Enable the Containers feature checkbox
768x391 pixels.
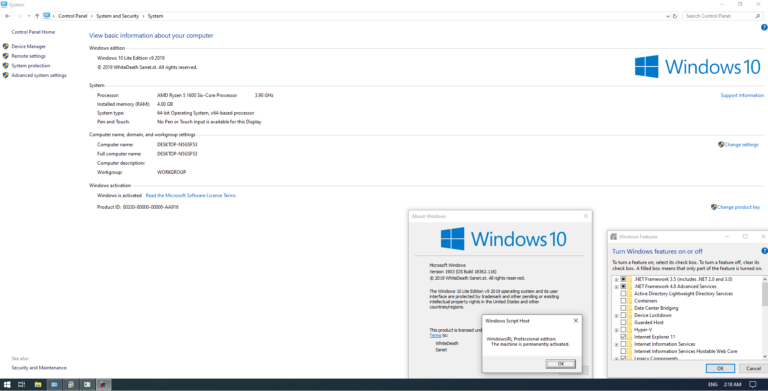[x=623, y=301]
